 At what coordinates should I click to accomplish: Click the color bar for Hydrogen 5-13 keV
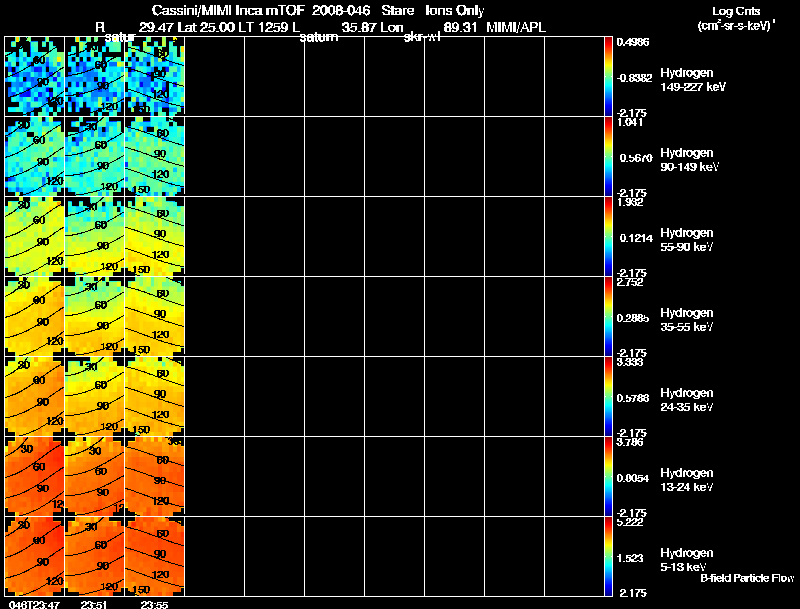click(x=609, y=556)
